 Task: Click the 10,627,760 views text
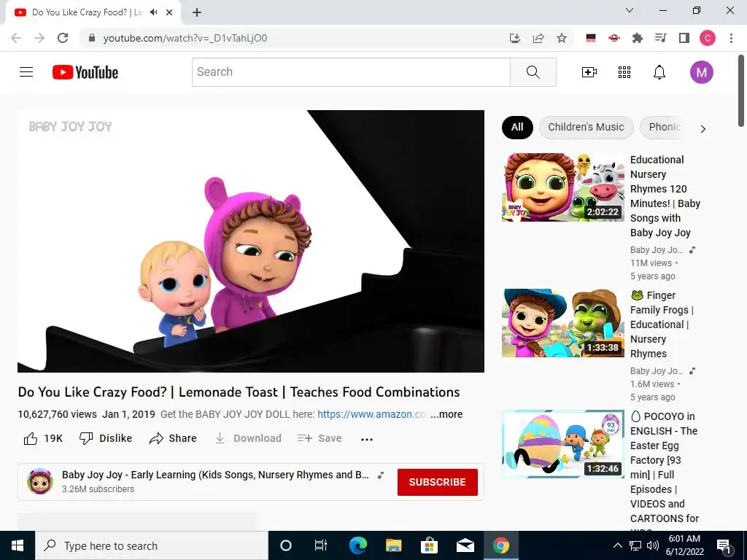pos(57,414)
